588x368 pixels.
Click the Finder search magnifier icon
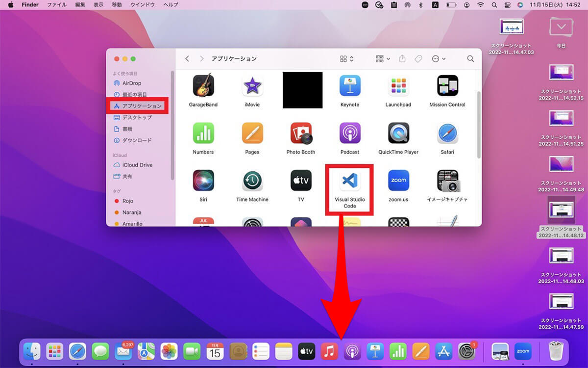[x=470, y=59]
